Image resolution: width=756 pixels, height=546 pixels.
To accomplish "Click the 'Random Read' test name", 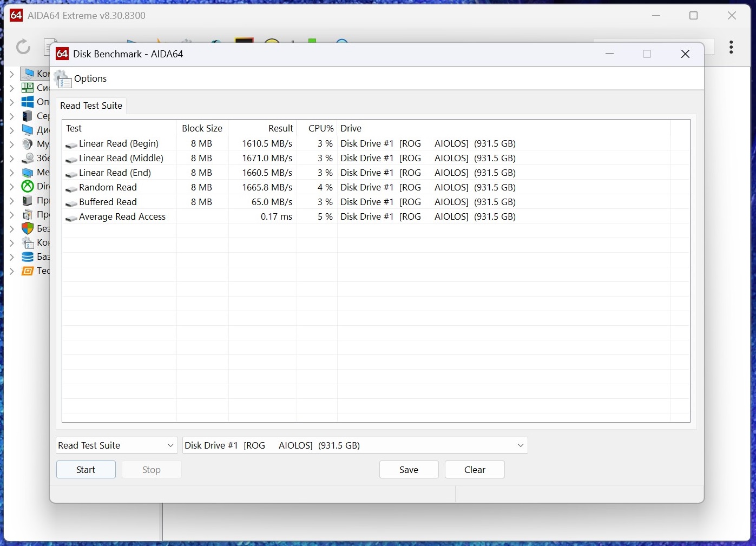I will (x=108, y=187).
